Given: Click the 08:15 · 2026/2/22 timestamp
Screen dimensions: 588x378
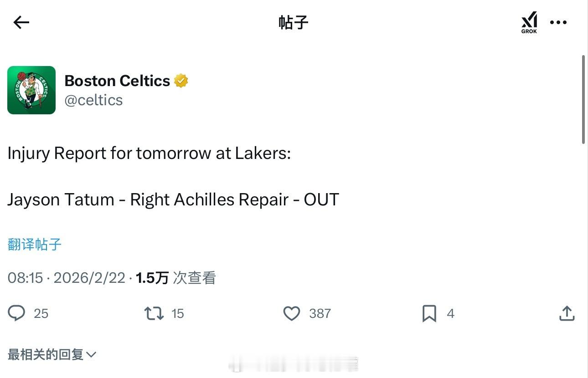Looking at the screenshot, I should 67,278.
